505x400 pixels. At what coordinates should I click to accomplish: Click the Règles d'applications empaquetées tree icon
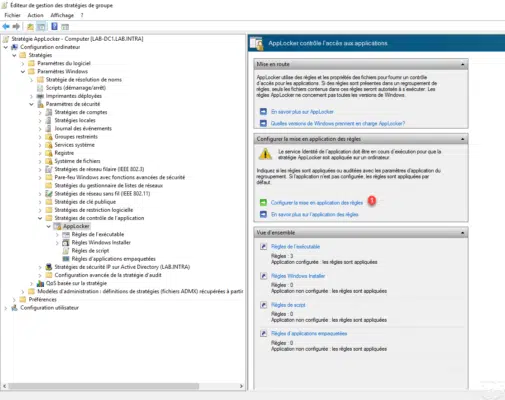pyautogui.click(x=66, y=259)
